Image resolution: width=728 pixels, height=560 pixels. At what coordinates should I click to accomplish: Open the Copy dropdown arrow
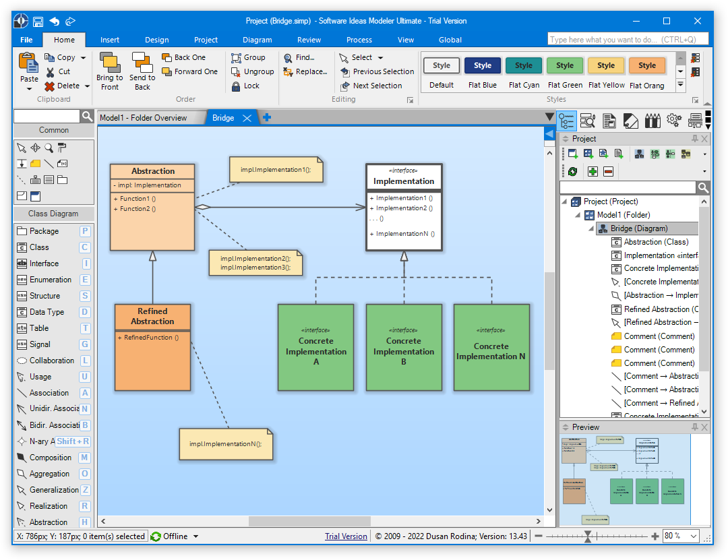point(84,58)
